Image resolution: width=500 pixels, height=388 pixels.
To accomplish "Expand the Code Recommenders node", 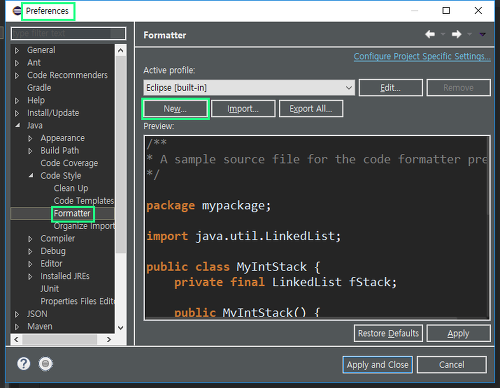I will click(17, 76).
